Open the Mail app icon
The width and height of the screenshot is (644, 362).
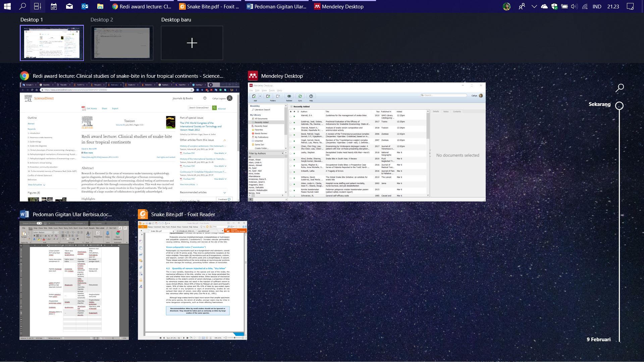(x=69, y=6)
